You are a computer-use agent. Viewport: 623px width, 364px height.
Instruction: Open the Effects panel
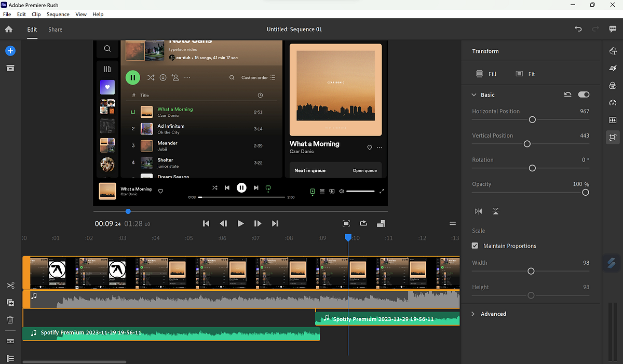pos(613,68)
